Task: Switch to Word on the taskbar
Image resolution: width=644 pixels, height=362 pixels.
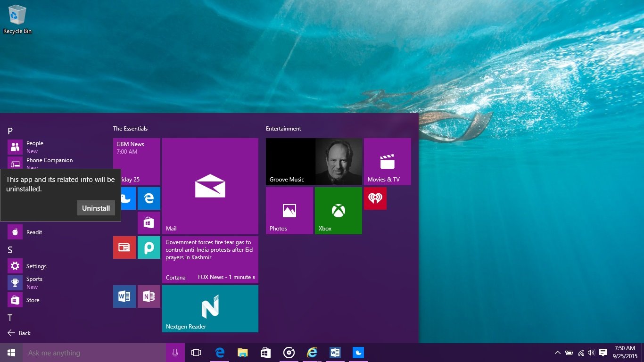Action: point(335,353)
